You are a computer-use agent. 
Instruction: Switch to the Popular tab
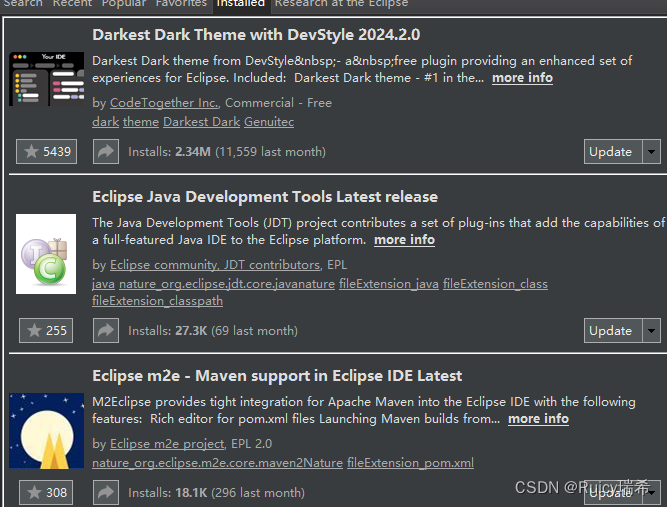124,3
